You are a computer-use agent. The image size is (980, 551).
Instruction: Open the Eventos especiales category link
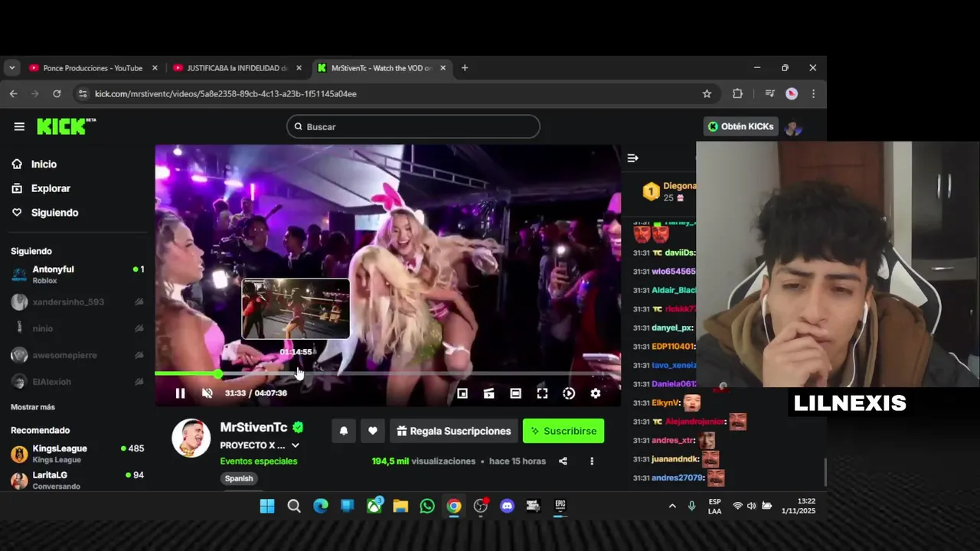click(259, 461)
